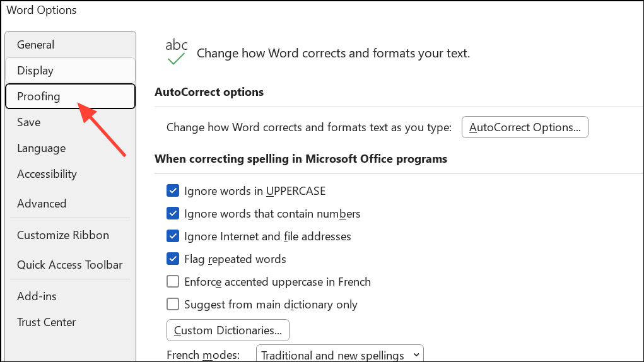The height and width of the screenshot is (362, 644).
Task: Open Custom Dictionaries dialog
Action: click(228, 330)
